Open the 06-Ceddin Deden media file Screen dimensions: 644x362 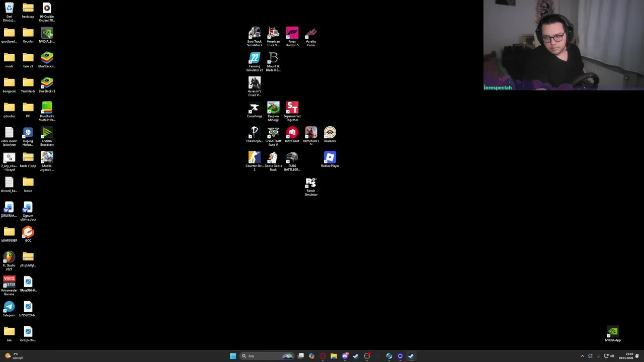47,12
